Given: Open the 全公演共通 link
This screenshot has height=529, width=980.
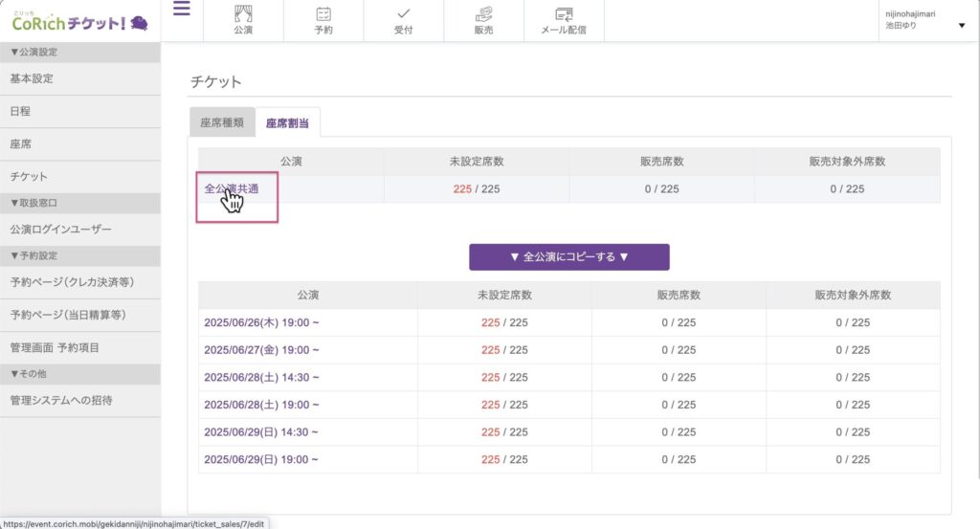Looking at the screenshot, I should (x=232, y=189).
